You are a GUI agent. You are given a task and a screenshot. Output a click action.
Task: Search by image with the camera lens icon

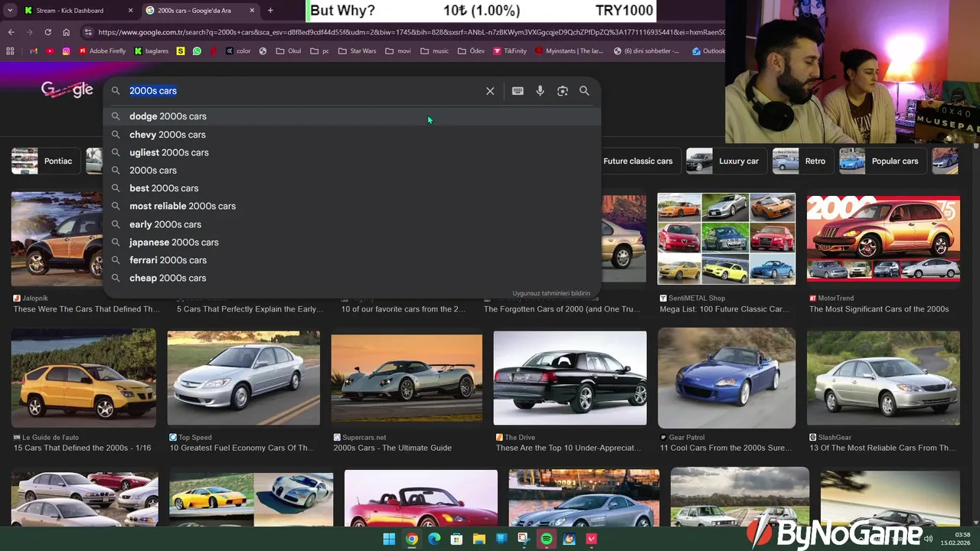tap(563, 91)
